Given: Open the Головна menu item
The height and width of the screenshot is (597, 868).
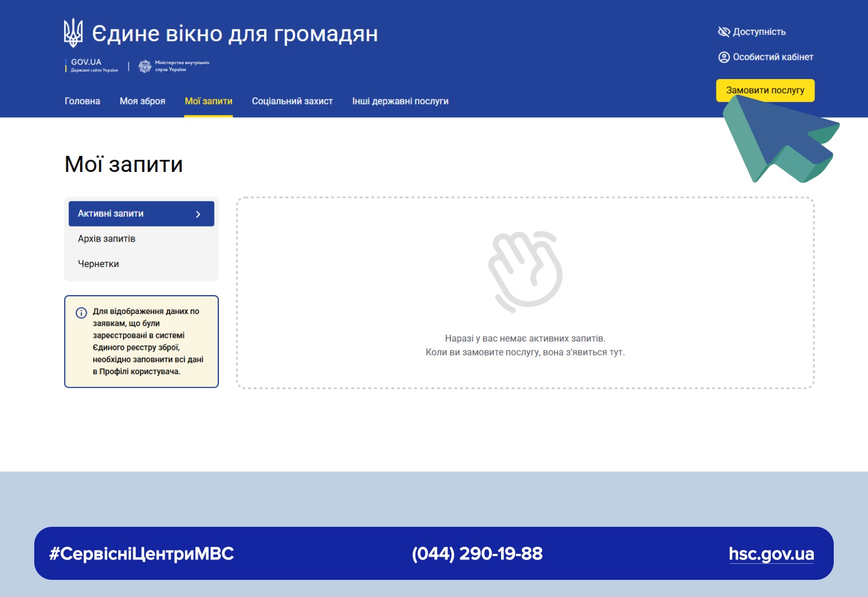Looking at the screenshot, I should pyautogui.click(x=82, y=101).
